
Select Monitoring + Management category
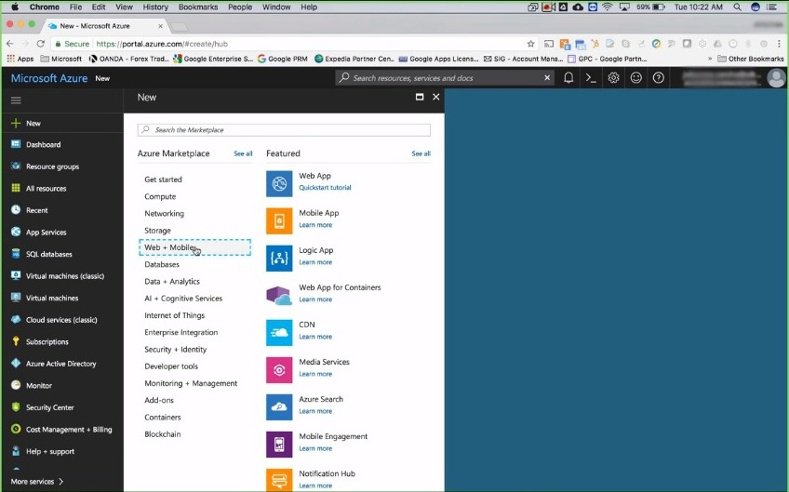coord(191,383)
